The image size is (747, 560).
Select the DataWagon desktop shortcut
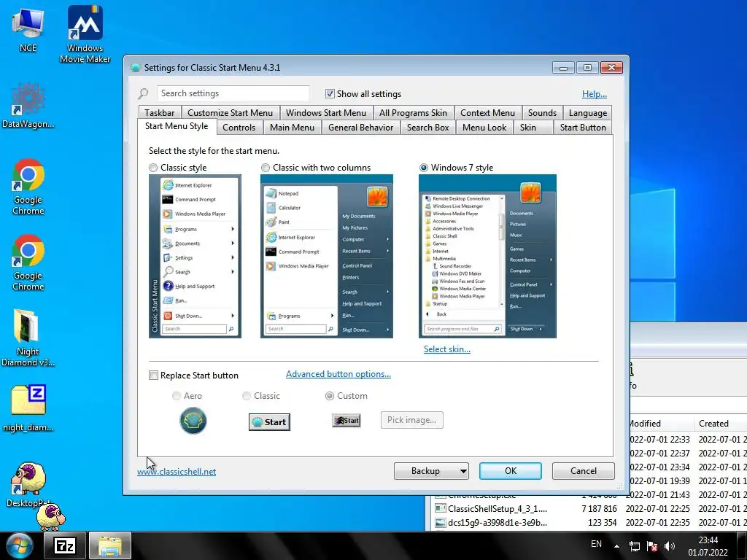pyautogui.click(x=28, y=106)
